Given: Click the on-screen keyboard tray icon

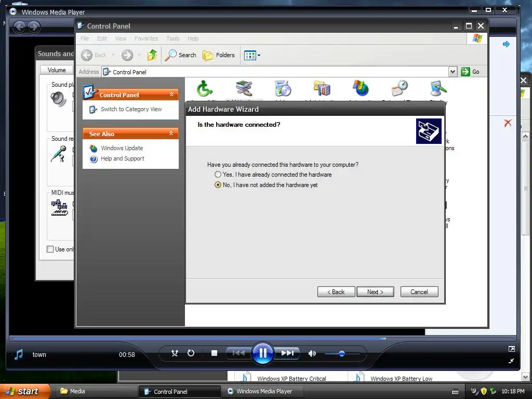Looking at the screenshot, I should click(455, 392).
